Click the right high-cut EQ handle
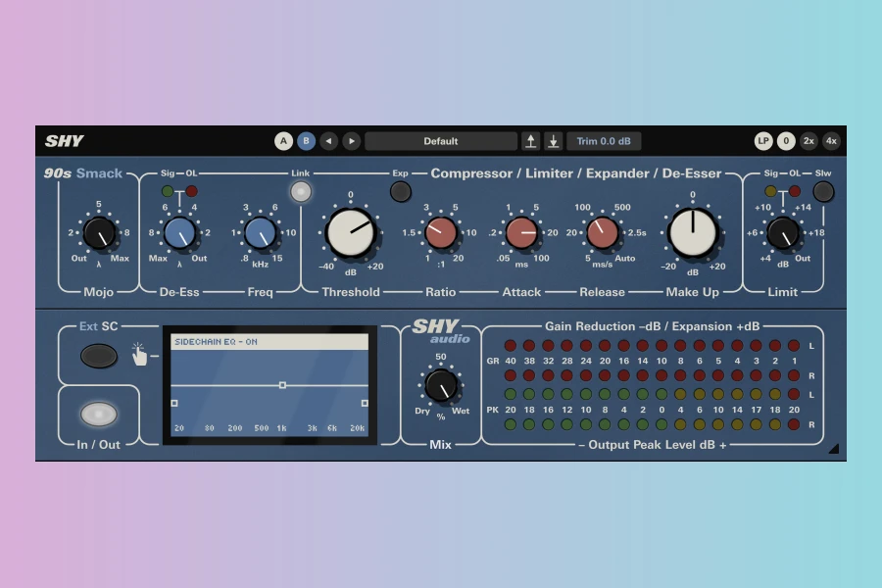Image resolution: width=882 pixels, height=588 pixels. pyautogui.click(x=365, y=404)
